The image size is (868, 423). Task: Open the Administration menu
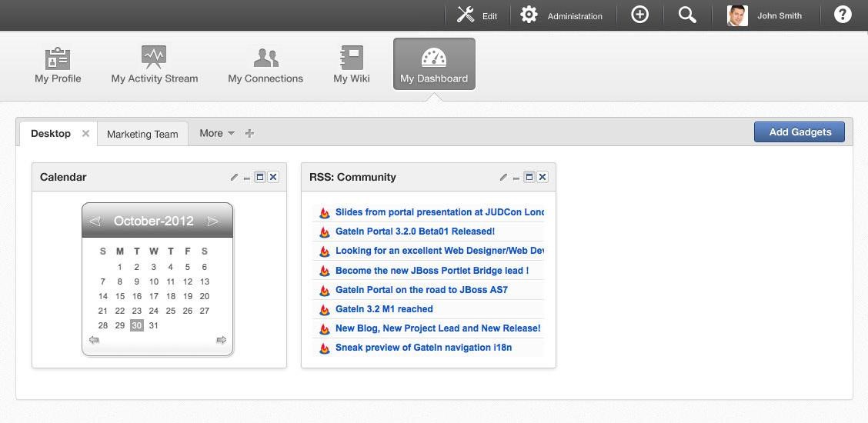click(x=561, y=15)
